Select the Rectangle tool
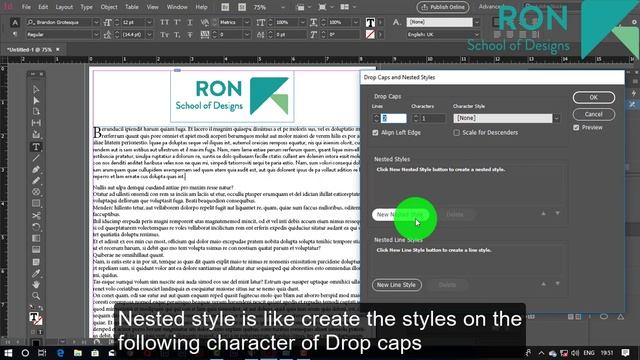 [x=36, y=203]
